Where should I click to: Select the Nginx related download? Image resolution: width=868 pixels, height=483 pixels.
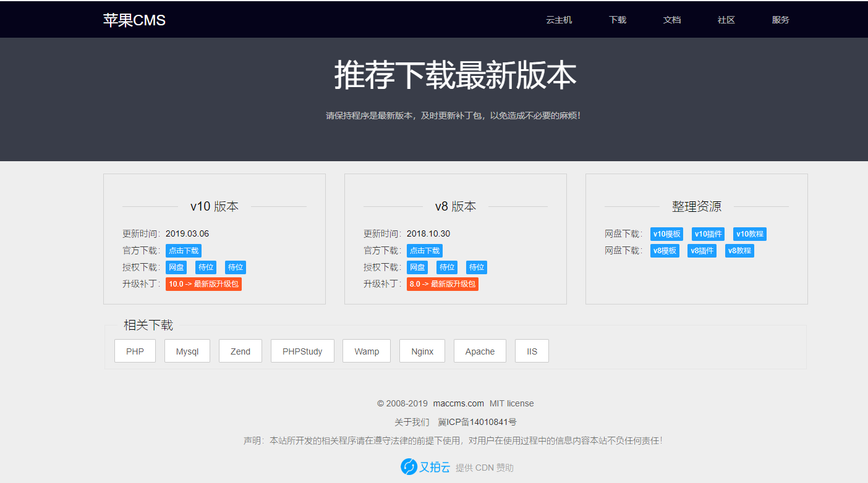422,351
